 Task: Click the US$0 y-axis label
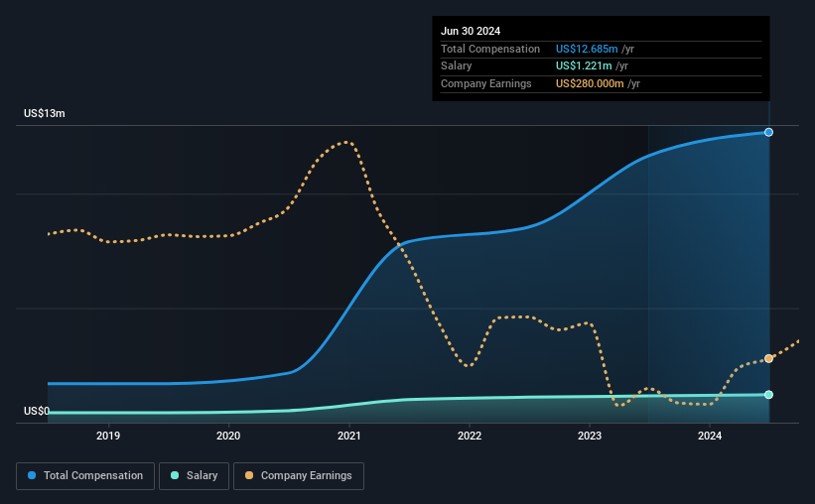point(37,411)
